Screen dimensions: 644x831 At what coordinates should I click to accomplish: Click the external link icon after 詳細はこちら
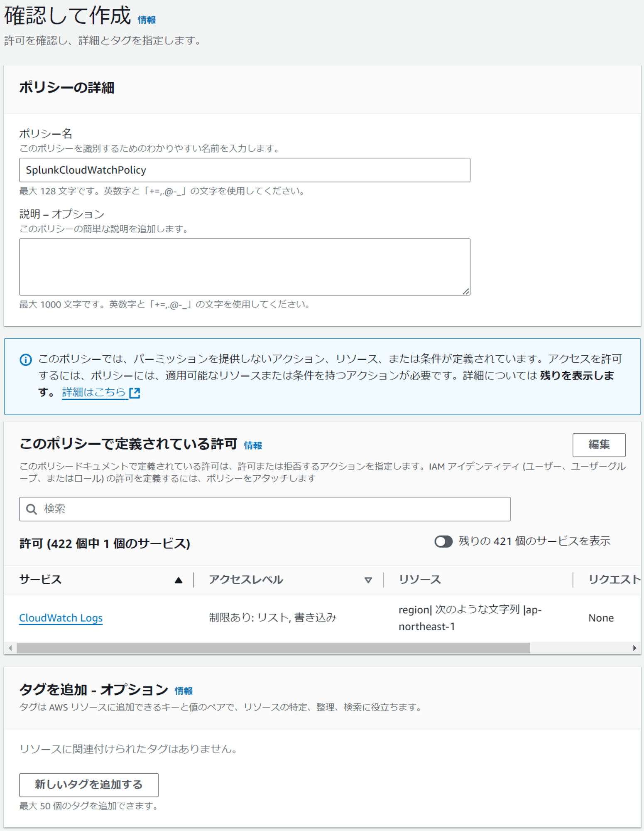point(135,393)
